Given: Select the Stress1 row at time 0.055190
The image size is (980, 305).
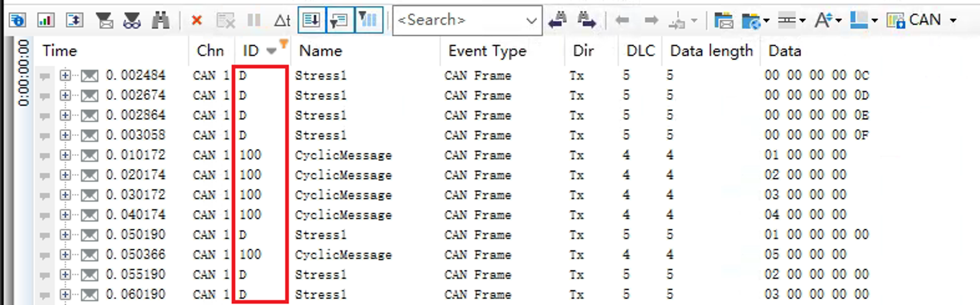Looking at the screenshot, I should 320,275.
